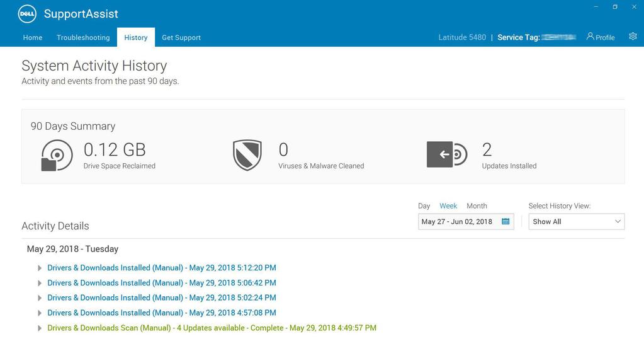
Task: Select the History tab
Action: click(136, 37)
